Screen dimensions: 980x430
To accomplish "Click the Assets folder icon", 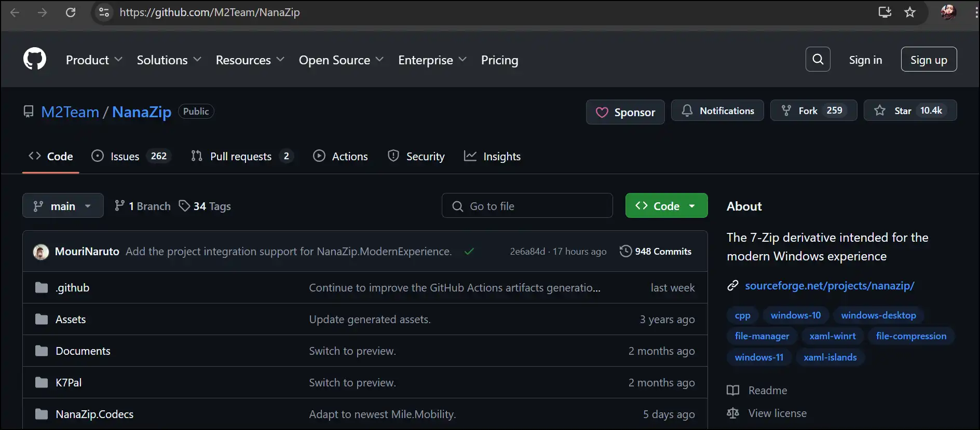I will pyautogui.click(x=42, y=319).
